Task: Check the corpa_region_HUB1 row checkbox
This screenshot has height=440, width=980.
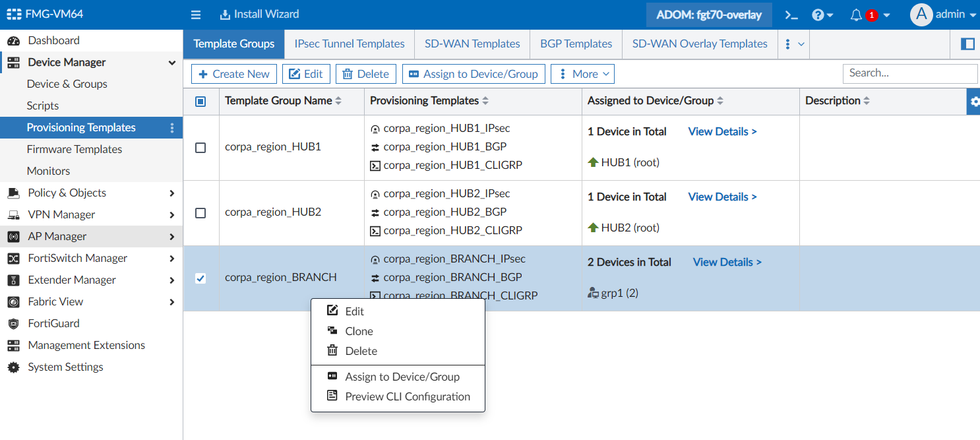Action: [200, 148]
